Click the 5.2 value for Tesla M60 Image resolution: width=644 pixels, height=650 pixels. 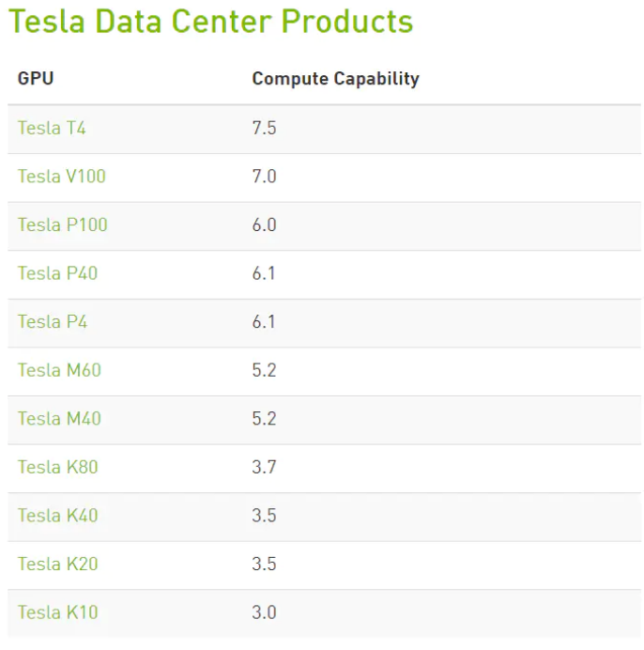pos(264,371)
